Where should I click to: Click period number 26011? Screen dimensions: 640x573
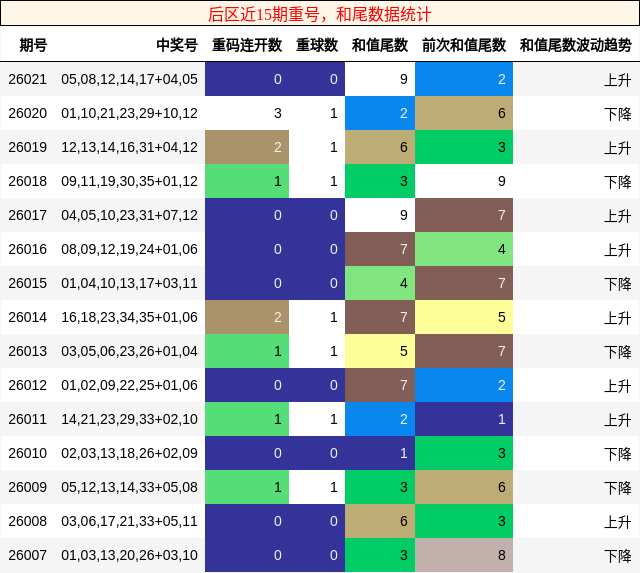(x=28, y=419)
